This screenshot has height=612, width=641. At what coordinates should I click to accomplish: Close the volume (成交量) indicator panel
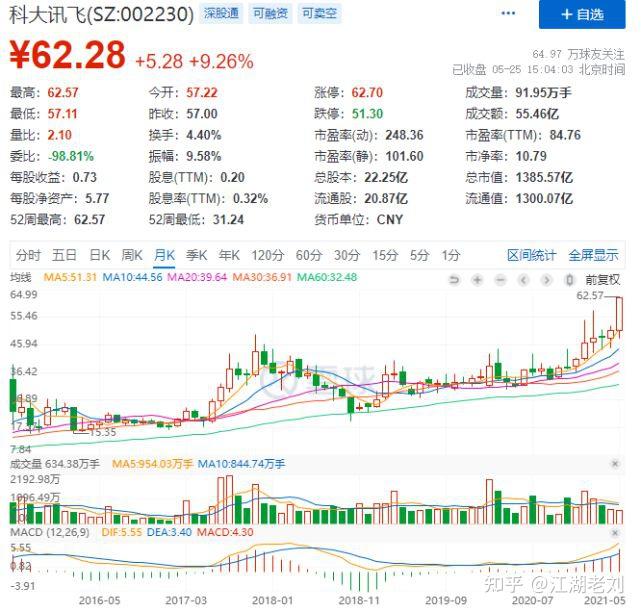click(614, 464)
